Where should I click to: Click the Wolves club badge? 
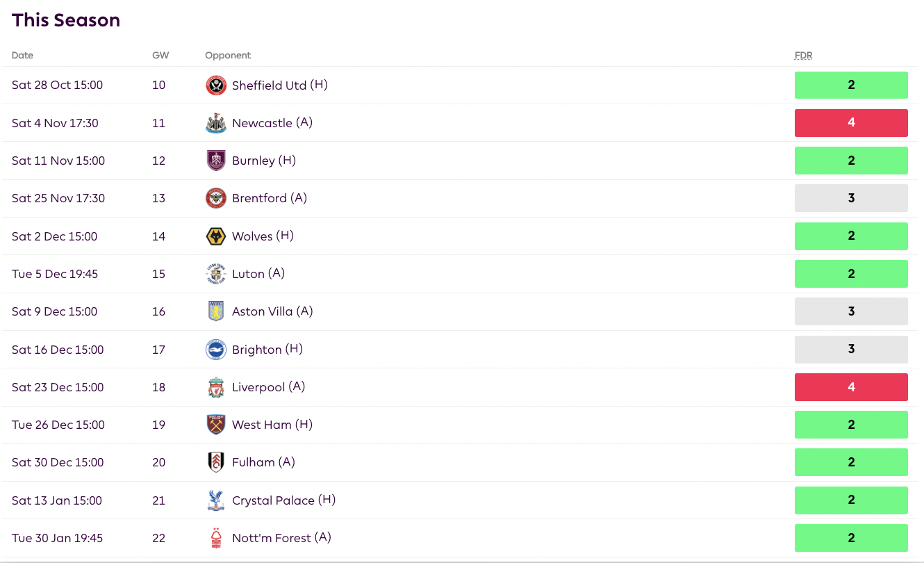[x=216, y=236]
